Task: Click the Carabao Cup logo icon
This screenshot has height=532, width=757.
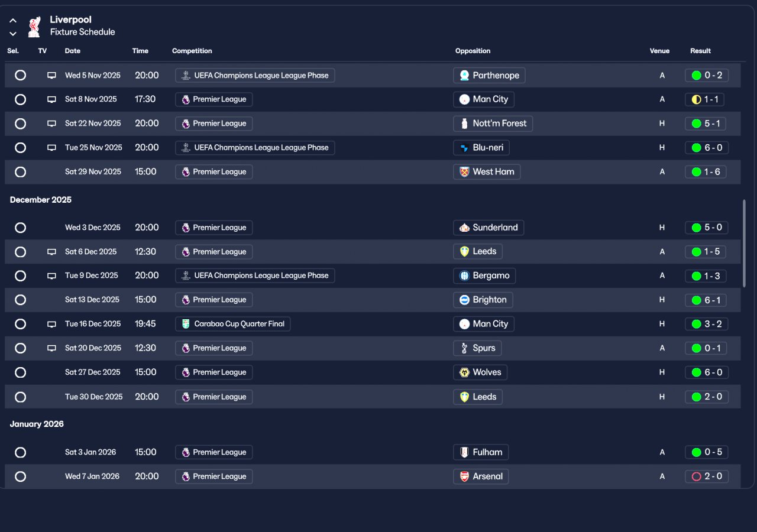Action: [186, 324]
